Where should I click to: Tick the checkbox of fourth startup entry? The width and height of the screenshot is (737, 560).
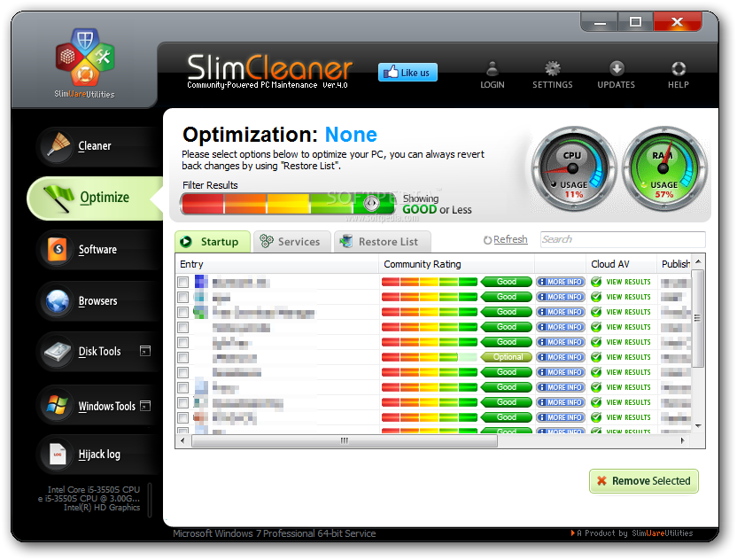[x=183, y=327]
